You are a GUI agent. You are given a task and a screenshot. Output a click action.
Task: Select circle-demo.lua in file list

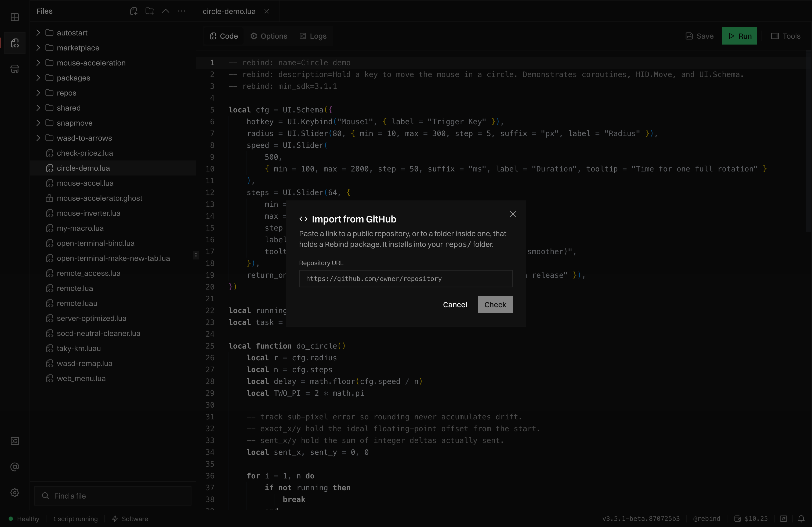pos(113,168)
